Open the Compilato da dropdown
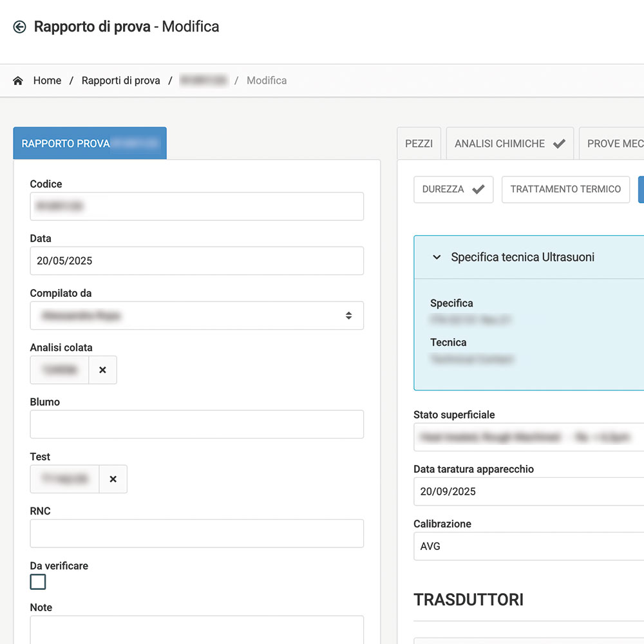644x644 pixels. [x=196, y=316]
